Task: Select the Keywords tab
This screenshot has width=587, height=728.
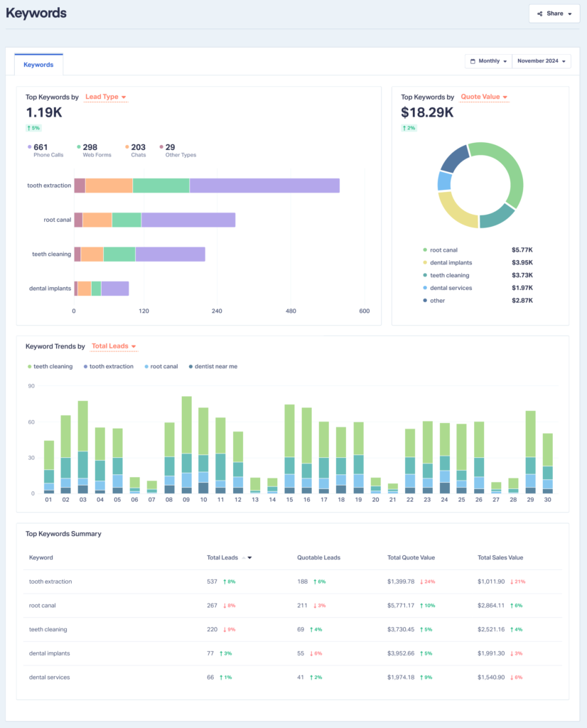Action: (x=38, y=65)
